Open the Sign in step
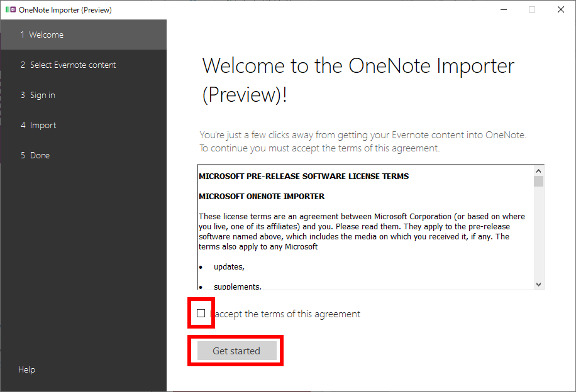The width and height of the screenshot is (576, 392). point(84,95)
